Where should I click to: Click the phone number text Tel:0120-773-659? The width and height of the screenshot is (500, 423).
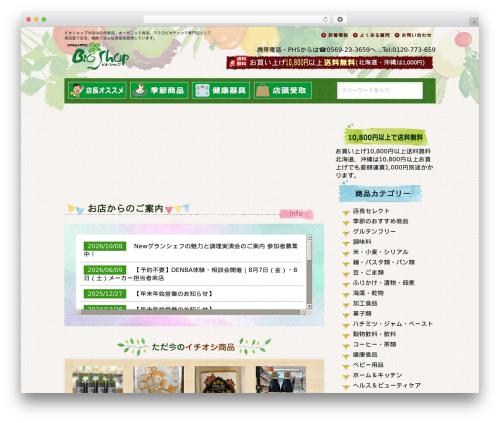coord(409,50)
